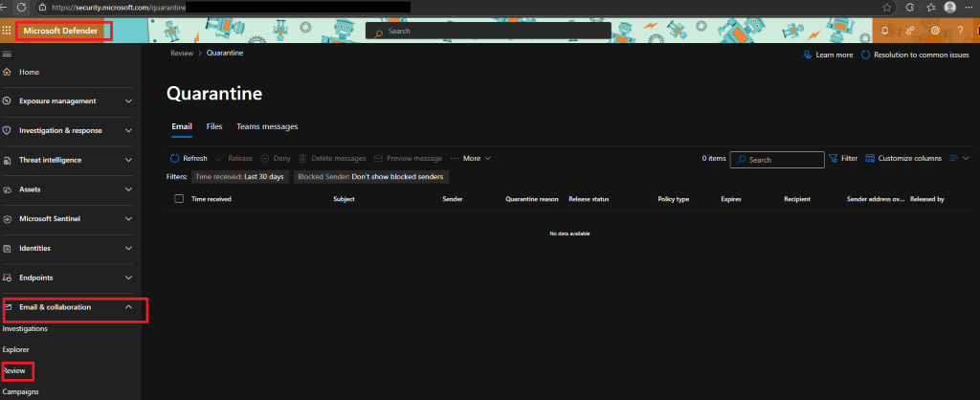Open Investigations in sidebar

click(x=25, y=329)
